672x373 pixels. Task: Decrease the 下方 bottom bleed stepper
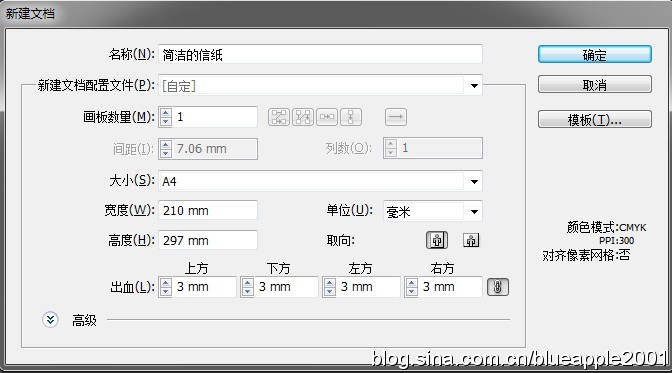247,292
